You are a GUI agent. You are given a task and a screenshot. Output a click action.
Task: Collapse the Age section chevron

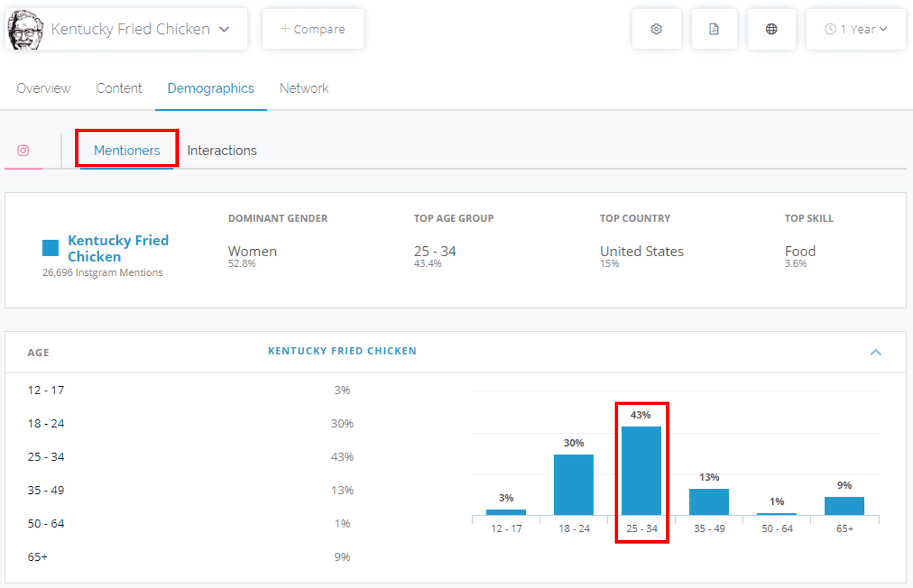pyautogui.click(x=875, y=352)
